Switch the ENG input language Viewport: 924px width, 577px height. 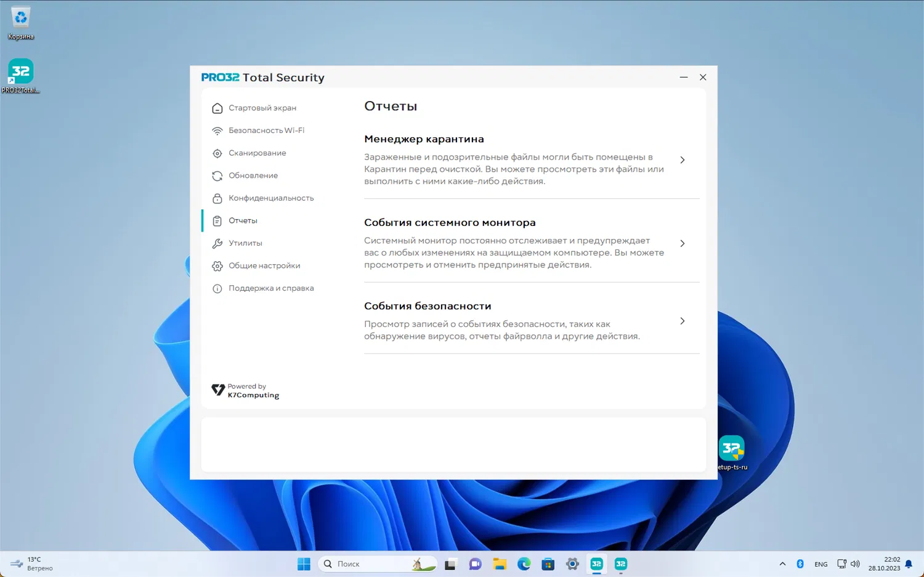pos(821,564)
